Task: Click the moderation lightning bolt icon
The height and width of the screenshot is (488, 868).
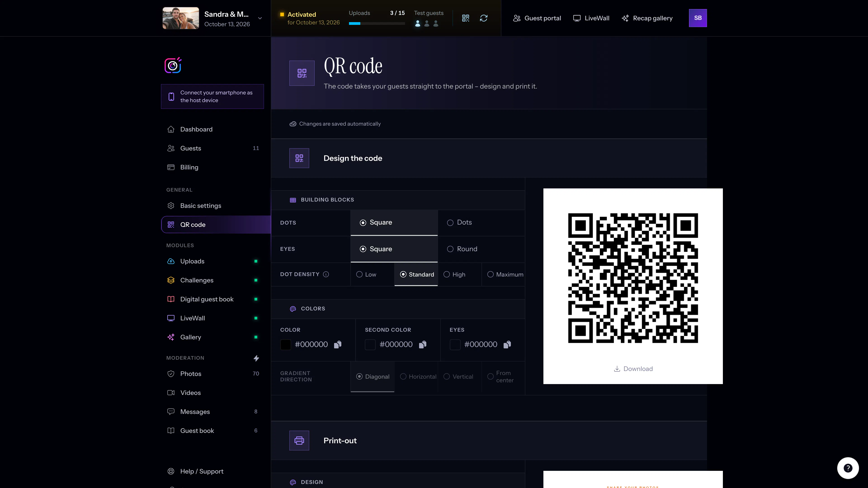Action: tap(256, 358)
